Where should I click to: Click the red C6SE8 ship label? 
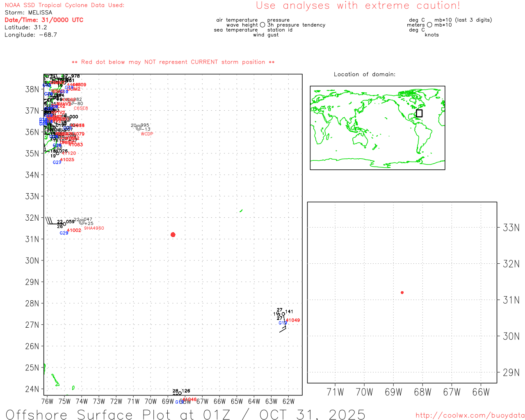tap(81, 109)
